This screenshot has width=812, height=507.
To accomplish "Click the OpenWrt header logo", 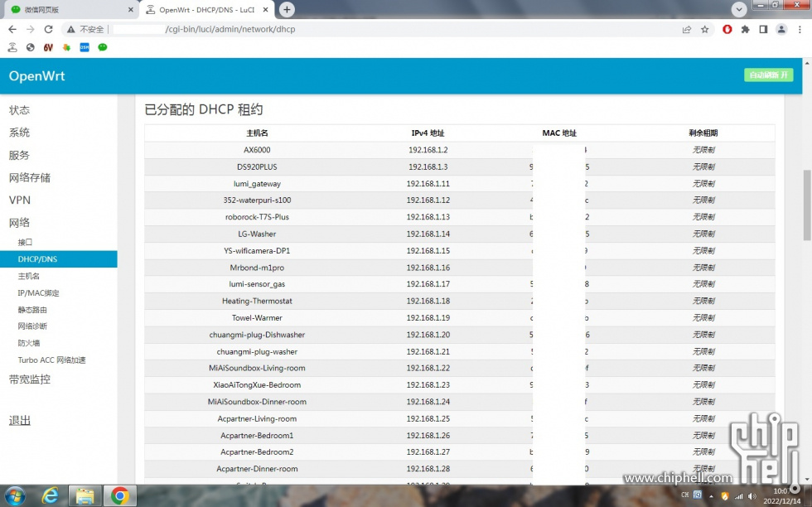I will (x=36, y=75).
